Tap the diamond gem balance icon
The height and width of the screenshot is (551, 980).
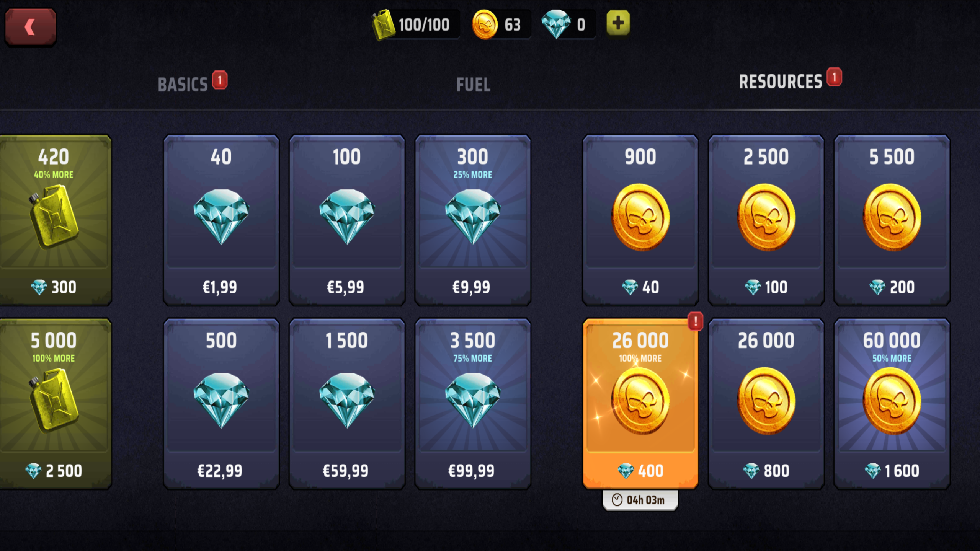[x=556, y=24]
